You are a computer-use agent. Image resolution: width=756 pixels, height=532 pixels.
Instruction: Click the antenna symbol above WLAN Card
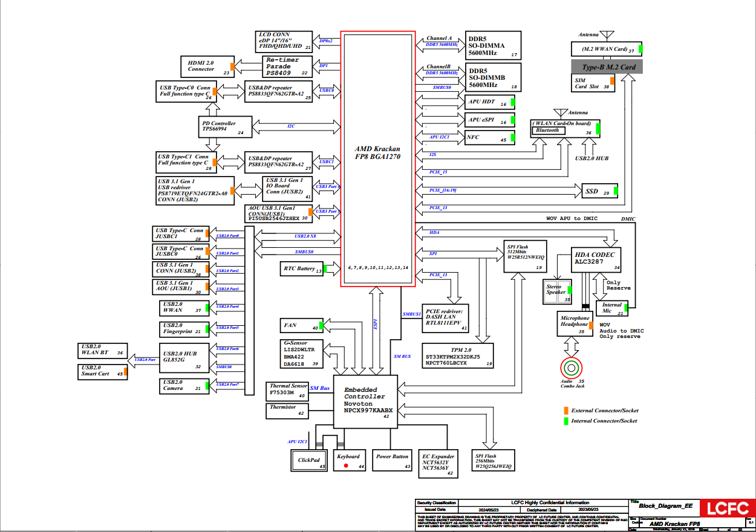(x=561, y=114)
